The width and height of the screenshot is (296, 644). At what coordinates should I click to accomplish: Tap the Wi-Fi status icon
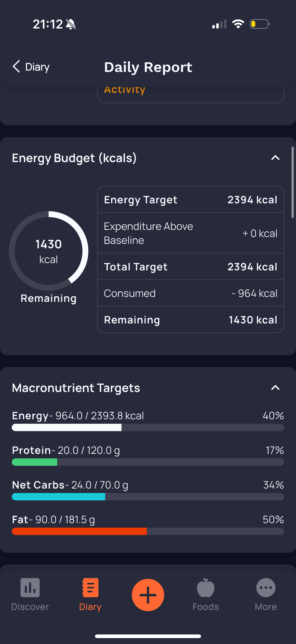point(238,24)
